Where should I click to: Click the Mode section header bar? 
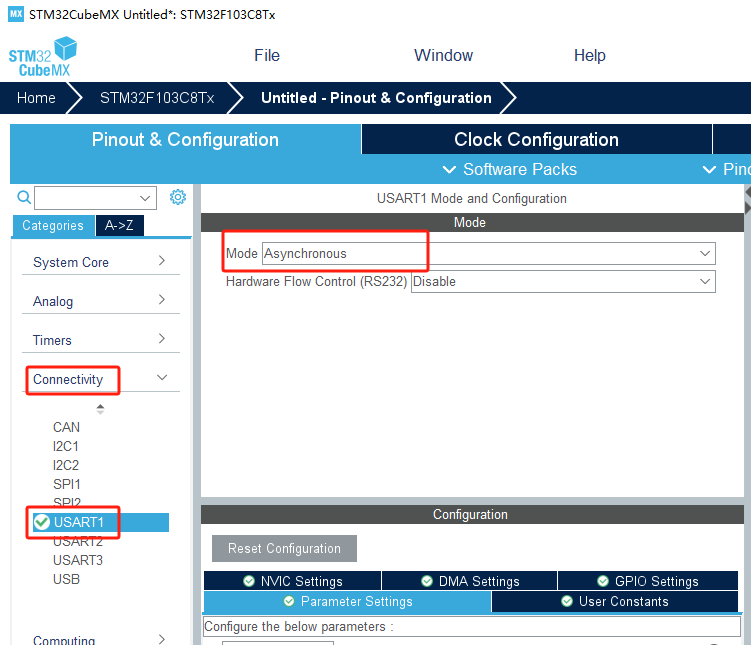pyautogui.click(x=472, y=223)
